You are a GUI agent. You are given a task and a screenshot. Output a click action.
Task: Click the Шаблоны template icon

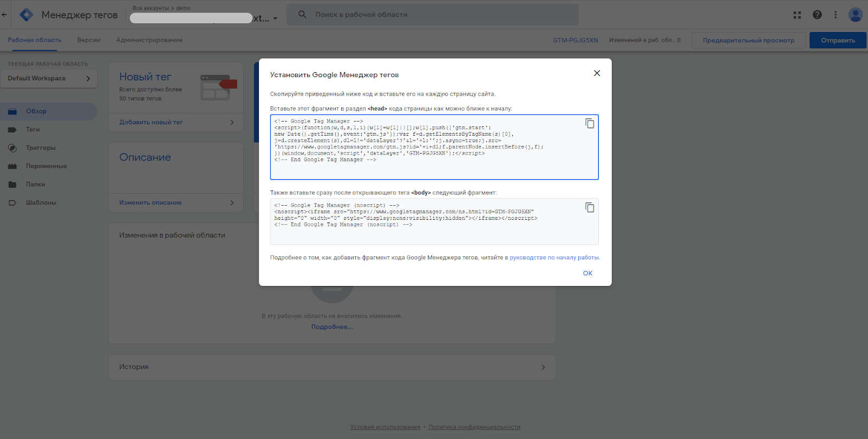(x=12, y=203)
